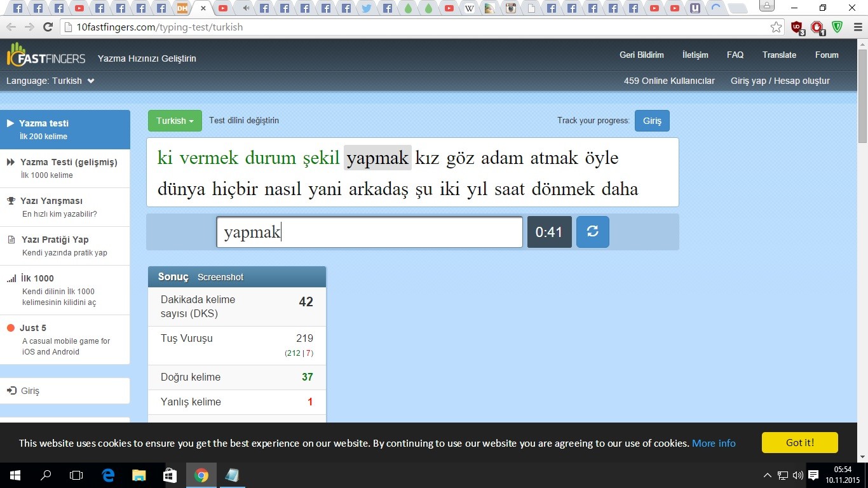
Task: Open the Chrome user profile button
Action: tap(767, 6)
